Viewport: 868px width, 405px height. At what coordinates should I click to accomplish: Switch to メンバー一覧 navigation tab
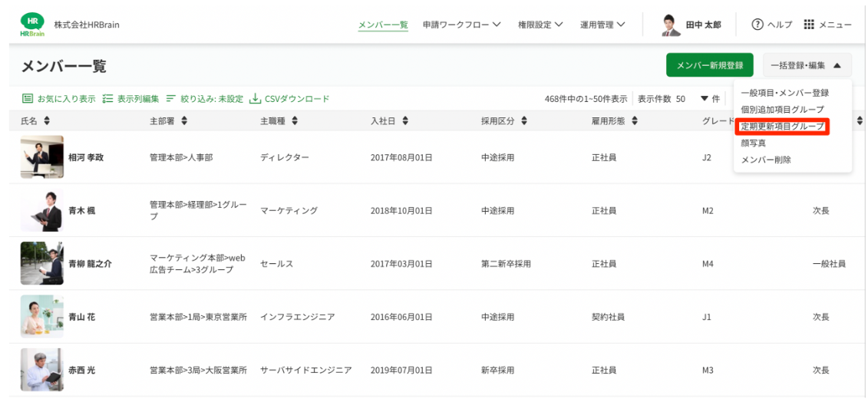383,25
